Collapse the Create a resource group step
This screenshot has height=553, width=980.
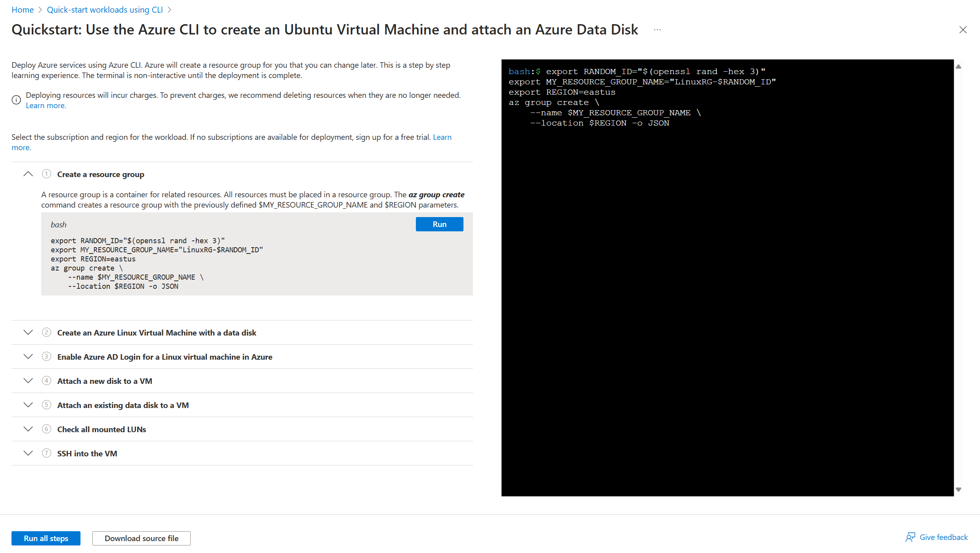tap(28, 174)
